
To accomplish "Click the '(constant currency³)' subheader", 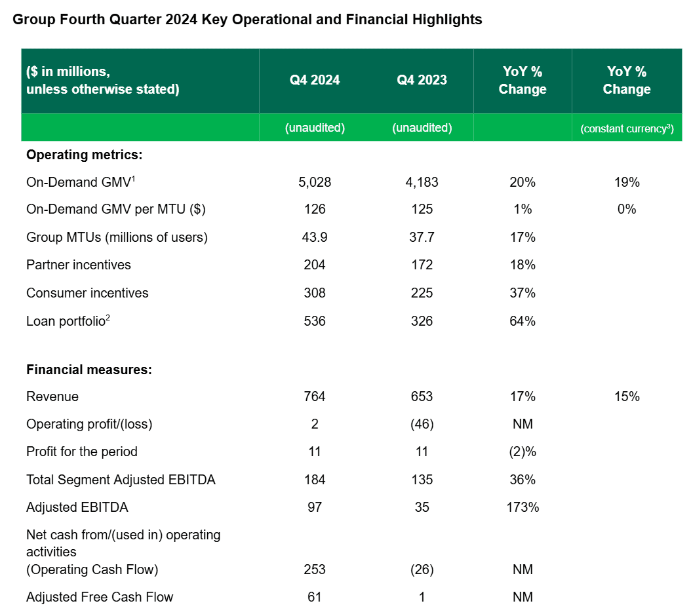I will tap(627, 128).
